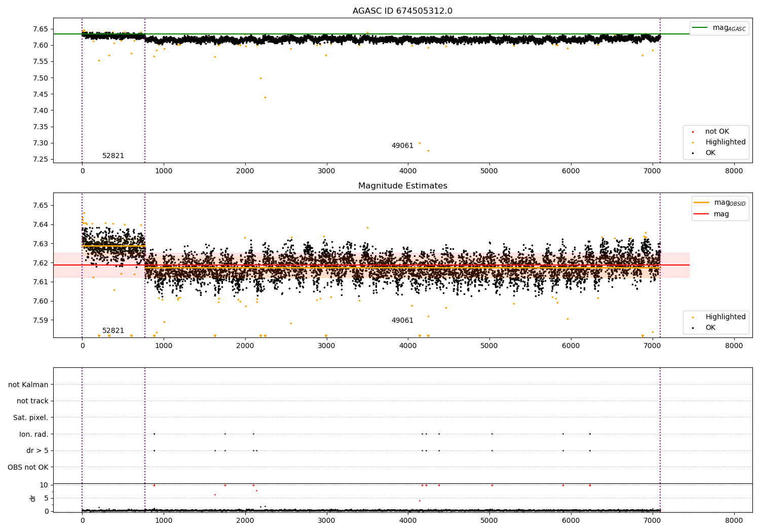
Task: Click the "7.59" tick on the middle plot
Action: point(40,320)
